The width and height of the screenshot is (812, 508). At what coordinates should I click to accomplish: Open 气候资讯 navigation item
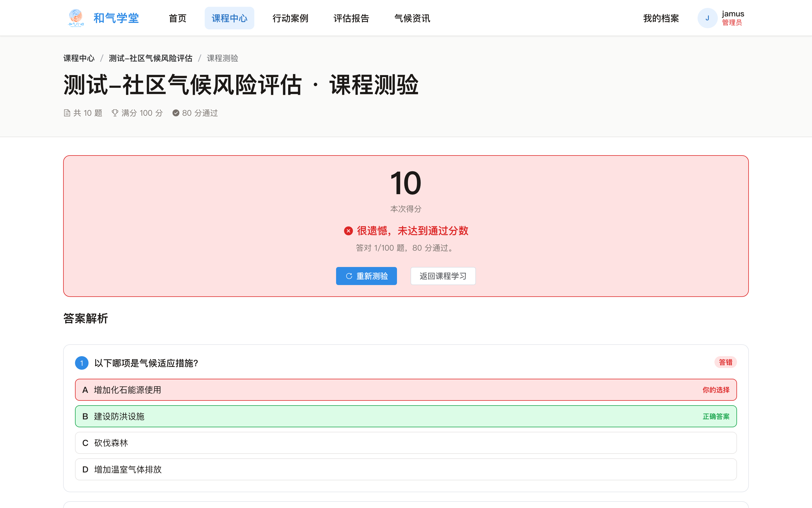click(x=412, y=18)
